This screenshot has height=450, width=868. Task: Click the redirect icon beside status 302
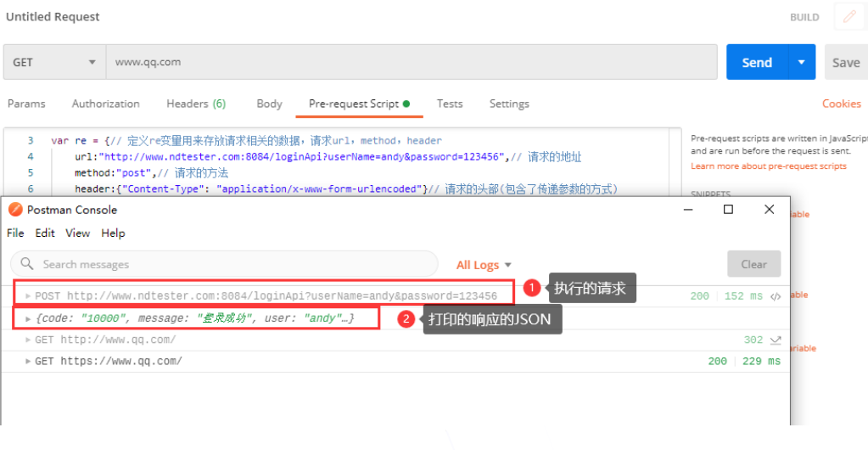[776, 340]
